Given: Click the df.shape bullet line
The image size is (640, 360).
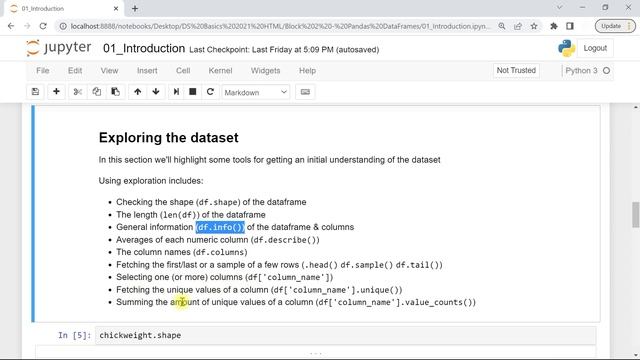Looking at the screenshot, I should pos(211,202).
